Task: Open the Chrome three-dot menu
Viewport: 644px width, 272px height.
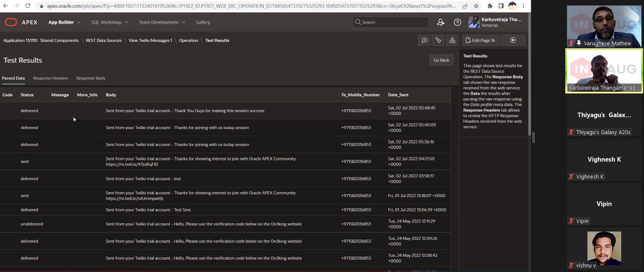Action: (525, 6)
